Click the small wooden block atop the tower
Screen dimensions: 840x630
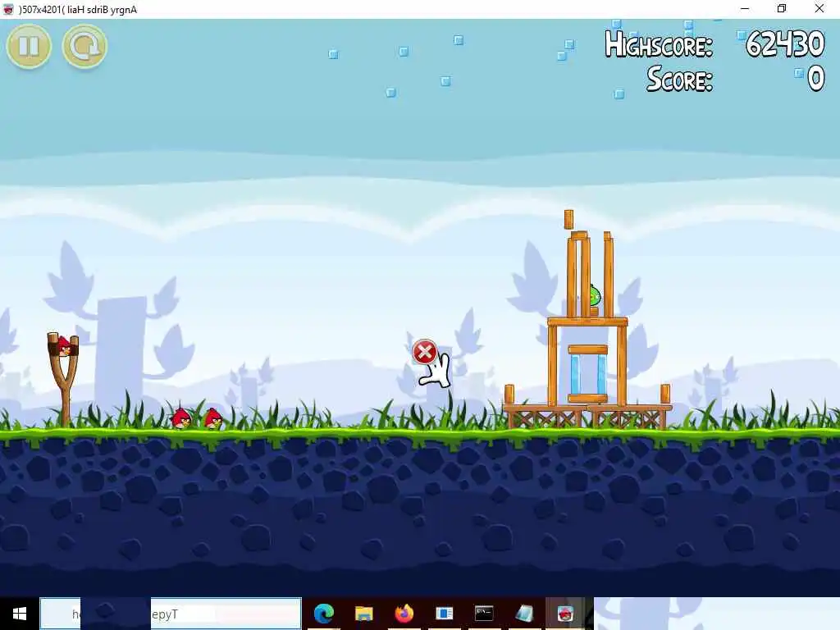[x=568, y=219]
